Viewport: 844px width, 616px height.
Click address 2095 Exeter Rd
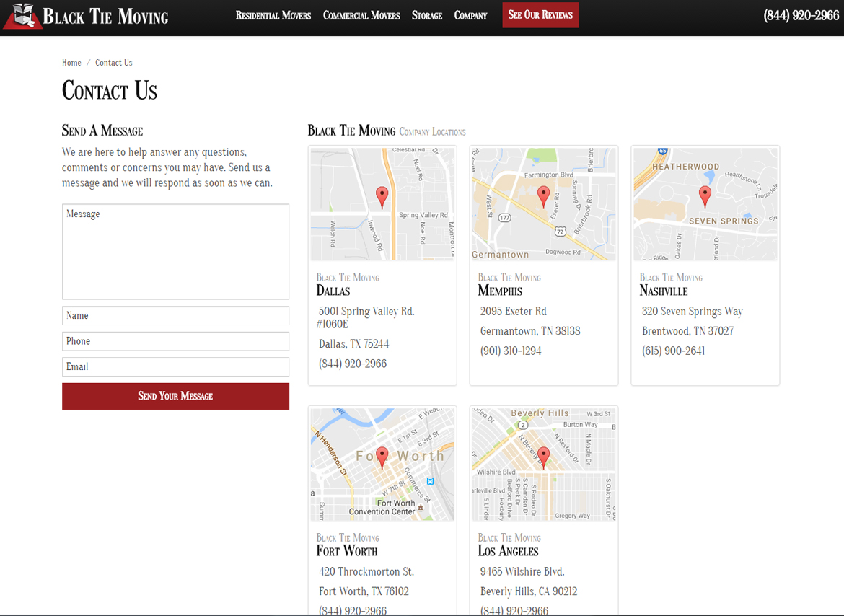514,312
